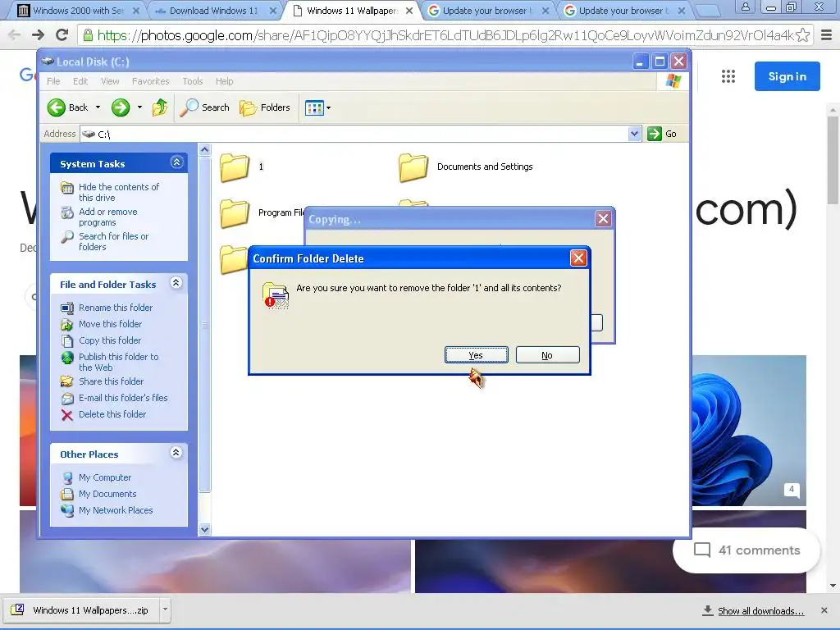The width and height of the screenshot is (840, 630).
Task: Switch to Windows 2000 with Ser browser tab
Action: pos(78,10)
